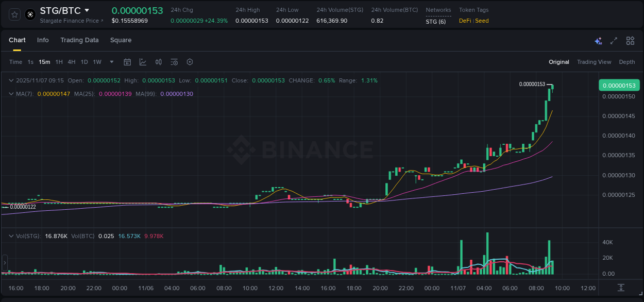644x302 pixels.
Task: Select the 1H timeframe
Action: tap(58, 62)
